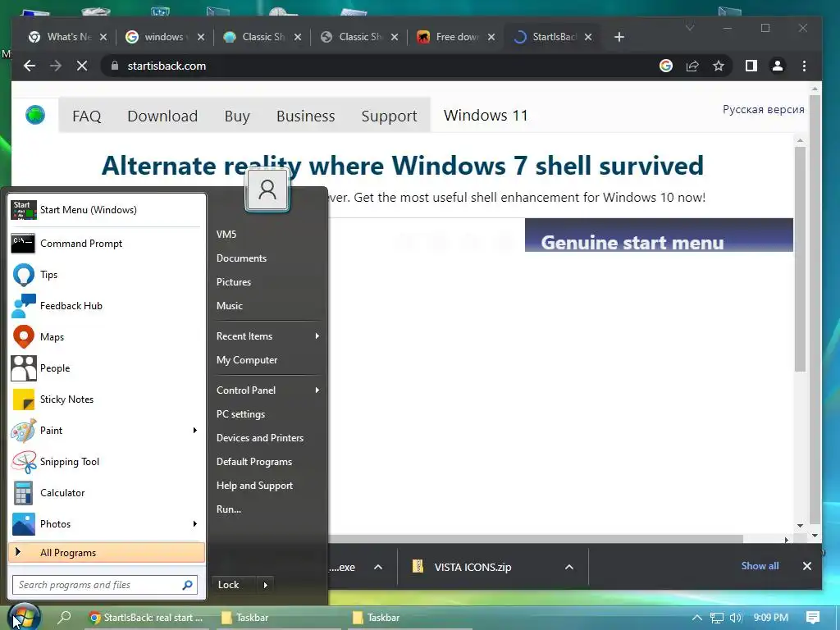Screen dimensions: 840x630
Task: Go to the Download page
Action: pos(162,116)
